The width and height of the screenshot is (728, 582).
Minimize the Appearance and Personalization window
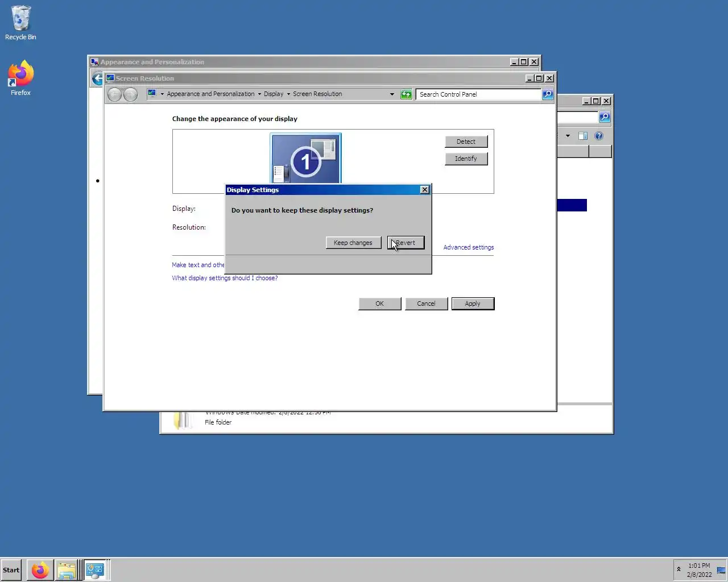(514, 62)
